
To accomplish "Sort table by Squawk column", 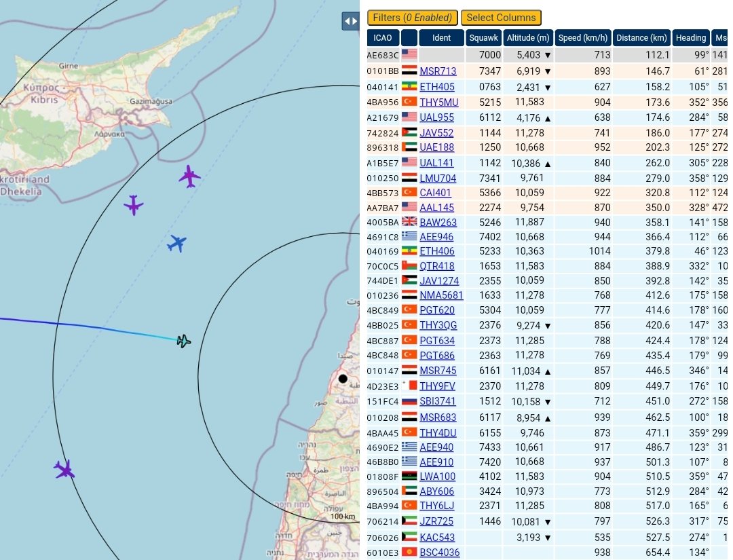I will tap(483, 38).
